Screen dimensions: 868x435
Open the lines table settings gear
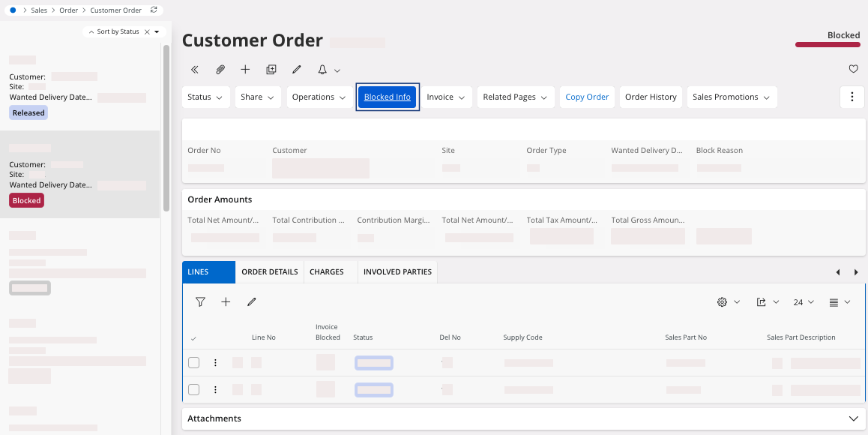click(723, 302)
